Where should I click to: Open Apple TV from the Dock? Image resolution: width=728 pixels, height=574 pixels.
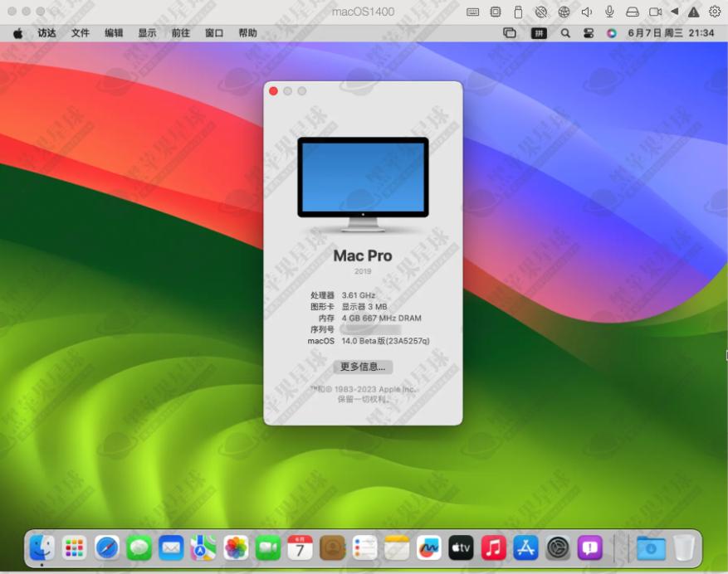click(461, 548)
